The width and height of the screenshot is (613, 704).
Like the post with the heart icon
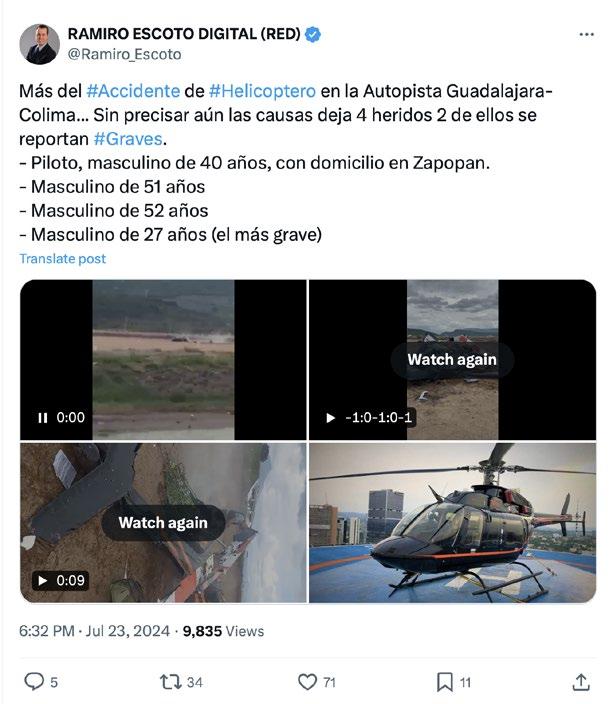click(308, 682)
